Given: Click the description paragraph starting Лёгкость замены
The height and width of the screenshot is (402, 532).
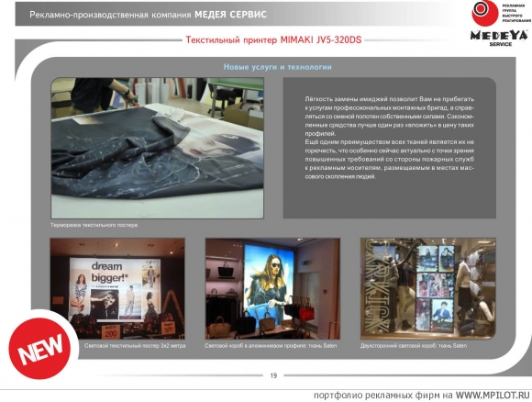Looking at the screenshot, I should tap(390, 117).
